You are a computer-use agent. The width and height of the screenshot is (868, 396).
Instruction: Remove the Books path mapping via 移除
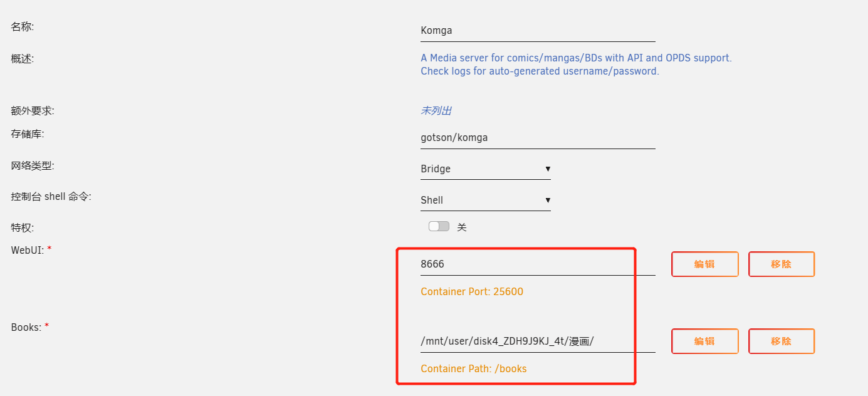(781, 341)
